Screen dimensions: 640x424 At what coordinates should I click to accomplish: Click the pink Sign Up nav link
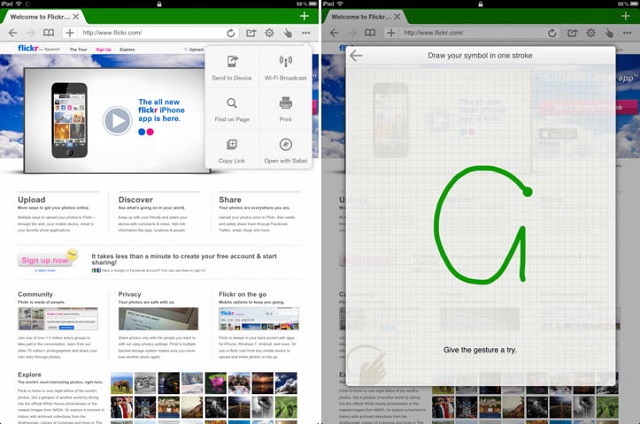[x=103, y=49]
